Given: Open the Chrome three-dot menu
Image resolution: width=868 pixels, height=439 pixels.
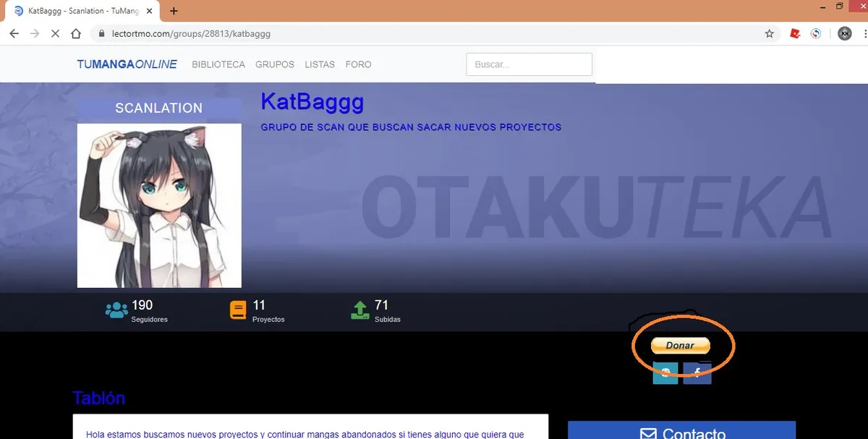Looking at the screenshot, I should pyautogui.click(x=864, y=33).
